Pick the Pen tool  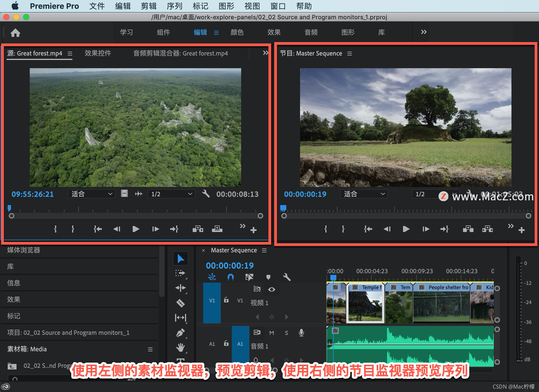[181, 333]
